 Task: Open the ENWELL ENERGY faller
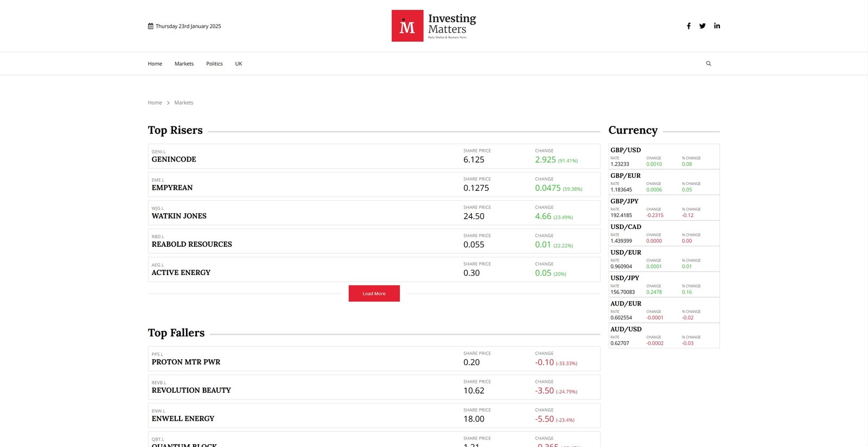[x=374, y=415]
